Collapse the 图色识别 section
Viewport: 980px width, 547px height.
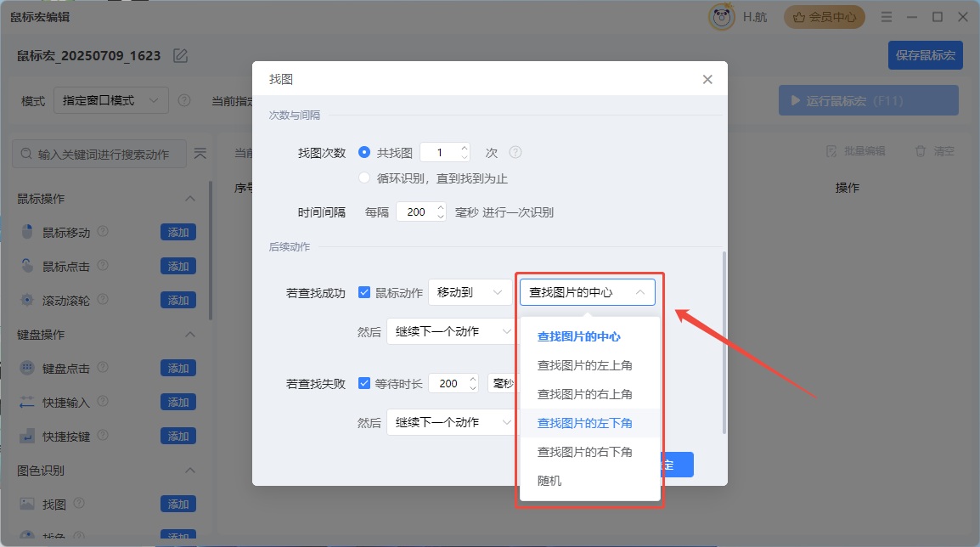click(190, 470)
